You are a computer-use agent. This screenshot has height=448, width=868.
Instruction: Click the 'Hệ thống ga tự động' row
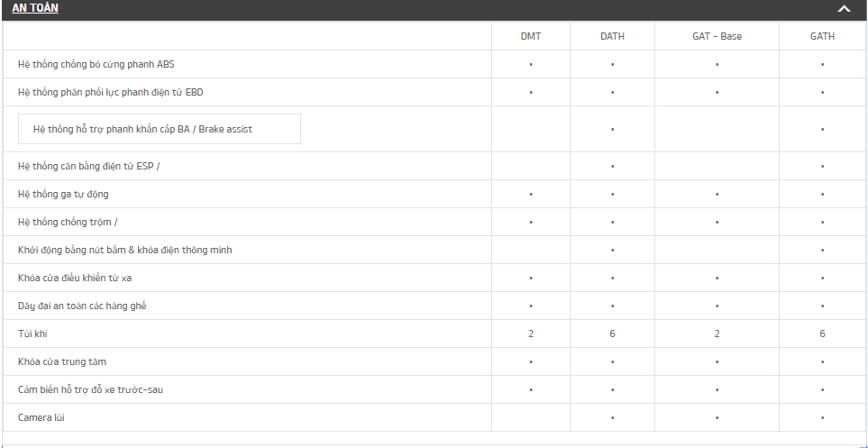[x=63, y=195]
